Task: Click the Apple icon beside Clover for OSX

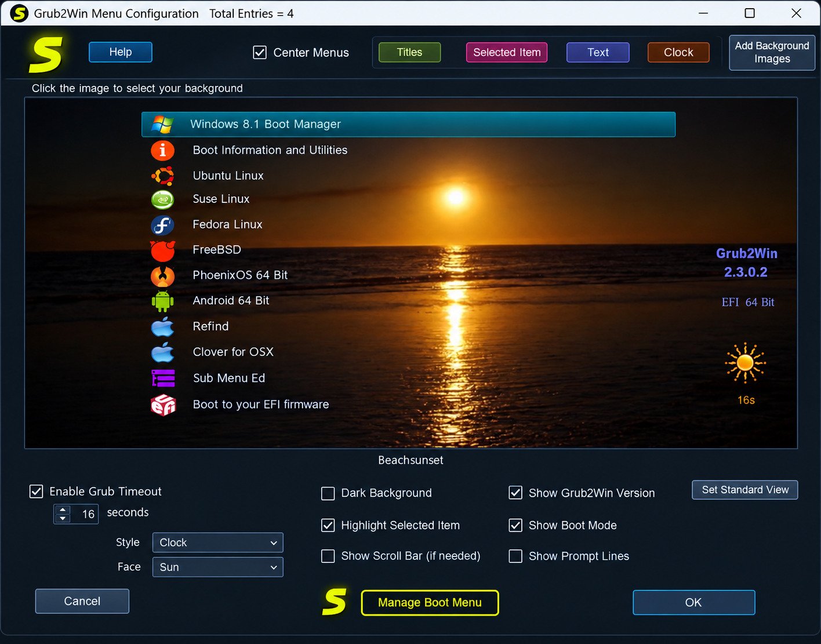Action: (162, 352)
